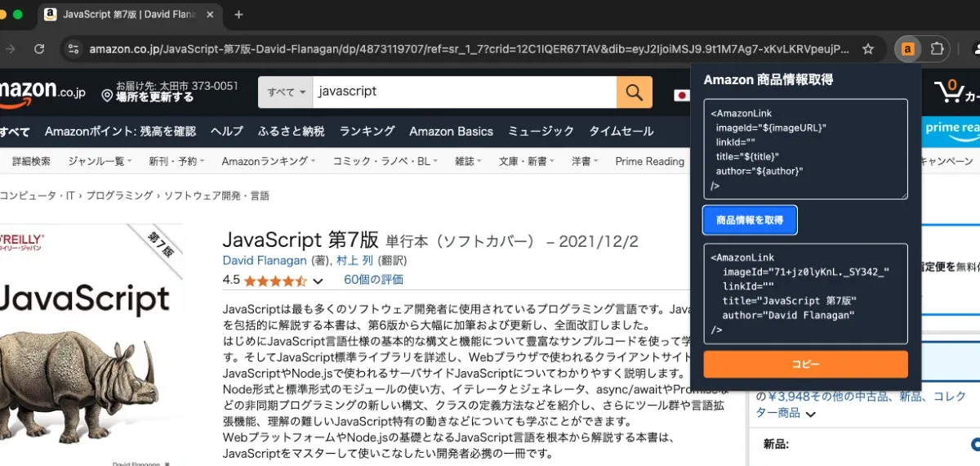The image size is (980, 466).
Task: Click the orange コピー button
Action: click(x=805, y=364)
